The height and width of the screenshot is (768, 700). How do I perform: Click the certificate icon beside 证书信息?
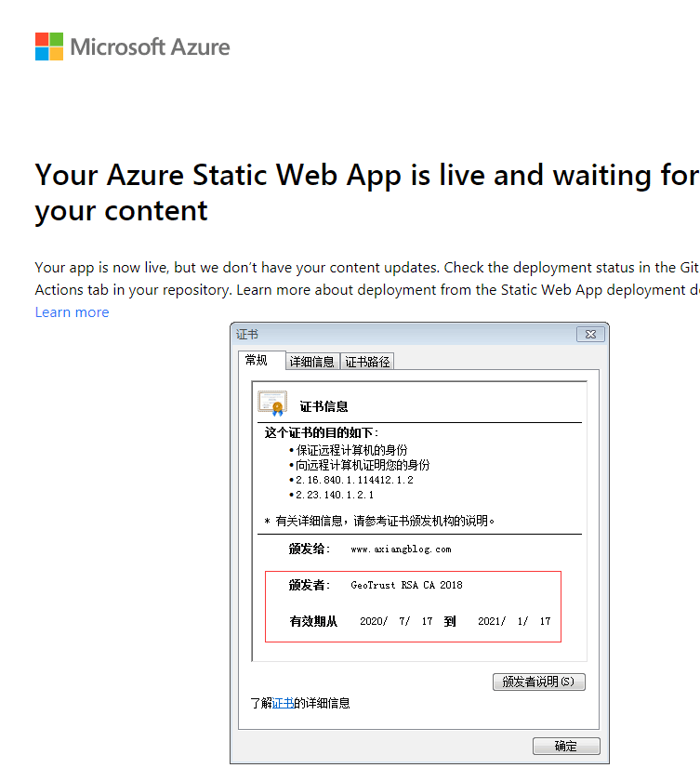pos(272,404)
